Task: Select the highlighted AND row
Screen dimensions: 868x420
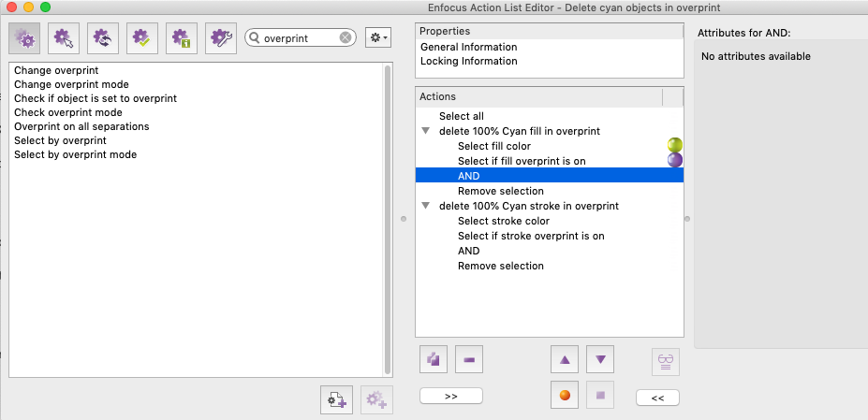Action: click(x=549, y=176)
